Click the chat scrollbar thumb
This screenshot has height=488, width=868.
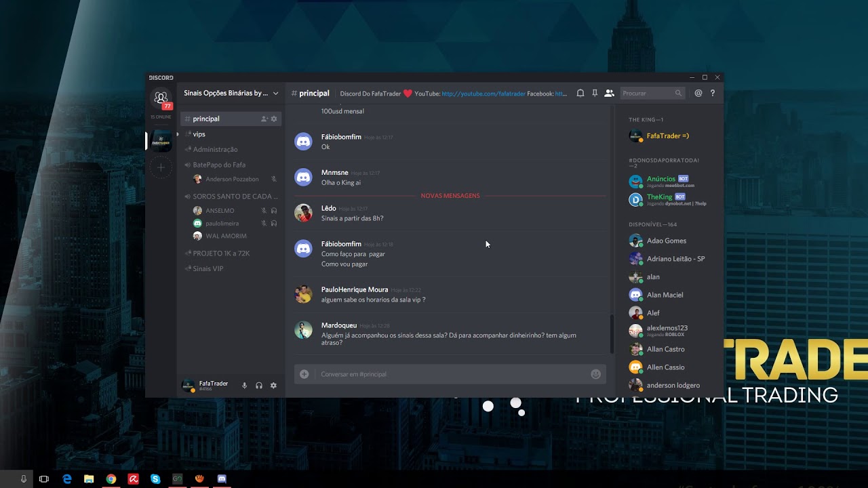[611, 333]
